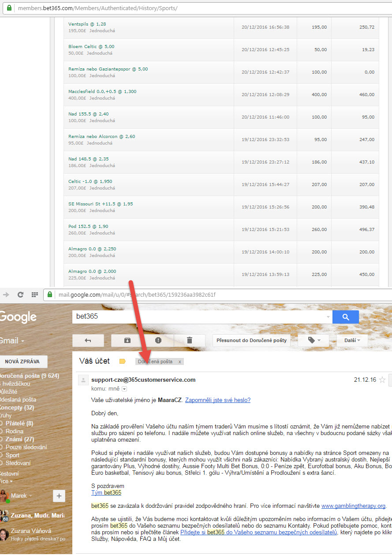The image size is (392, 555).
Task: Open Koncepty (32) drafts folder
Action: tap(17, 408)
